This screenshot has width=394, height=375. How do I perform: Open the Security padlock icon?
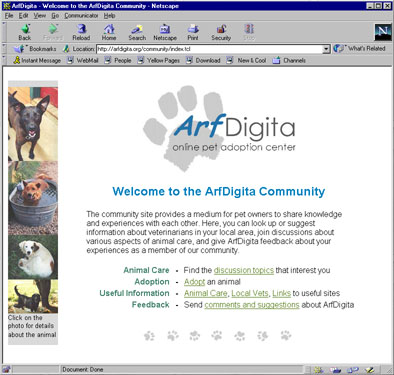[221, 29]
